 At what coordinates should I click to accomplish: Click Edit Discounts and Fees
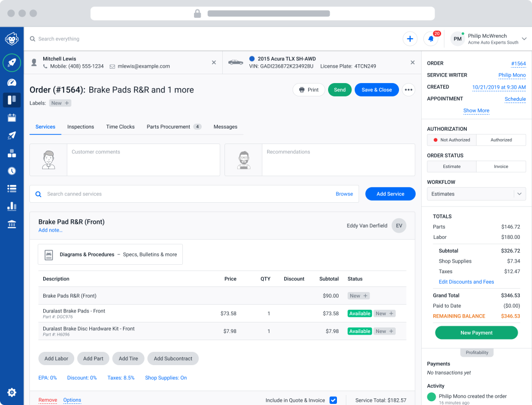pyautogui.click(x=466, y=283)
